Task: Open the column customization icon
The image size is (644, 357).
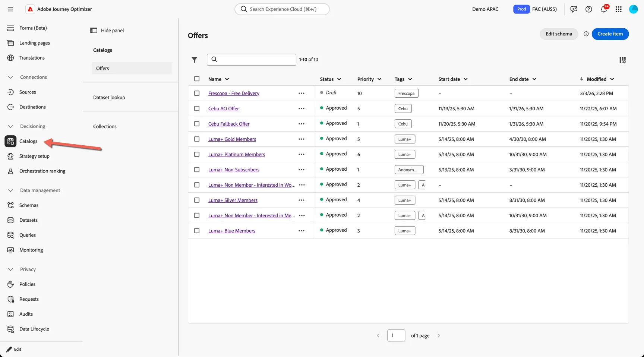Action: (622, 60)
